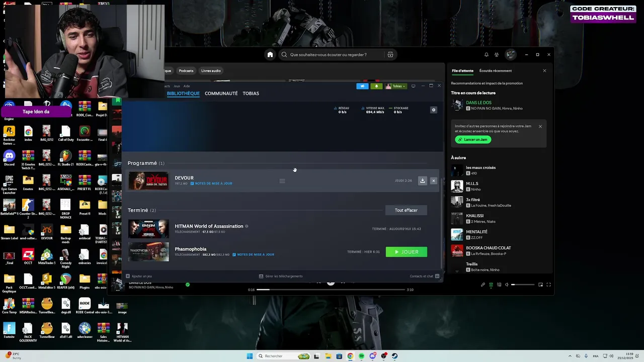Viewport: 644px width, 362px height.
Task: Click the Tout effacer button
Action: [406, 210]
